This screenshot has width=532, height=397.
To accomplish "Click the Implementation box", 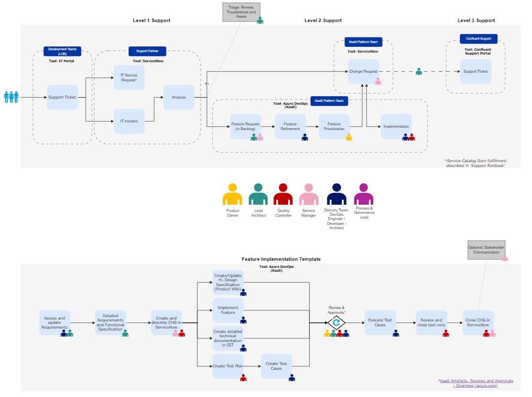I will (x=396, y=127).
